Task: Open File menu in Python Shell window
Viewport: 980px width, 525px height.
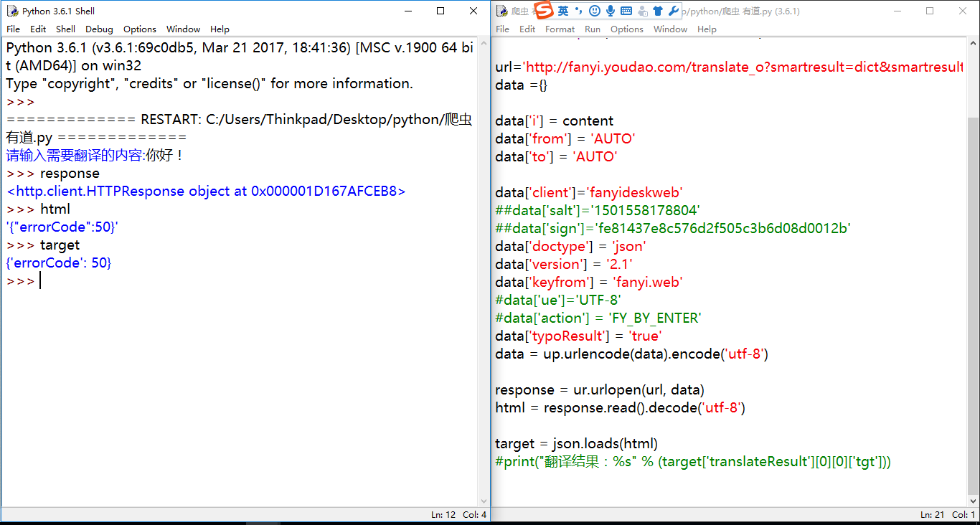Action: tap(14, 29)
